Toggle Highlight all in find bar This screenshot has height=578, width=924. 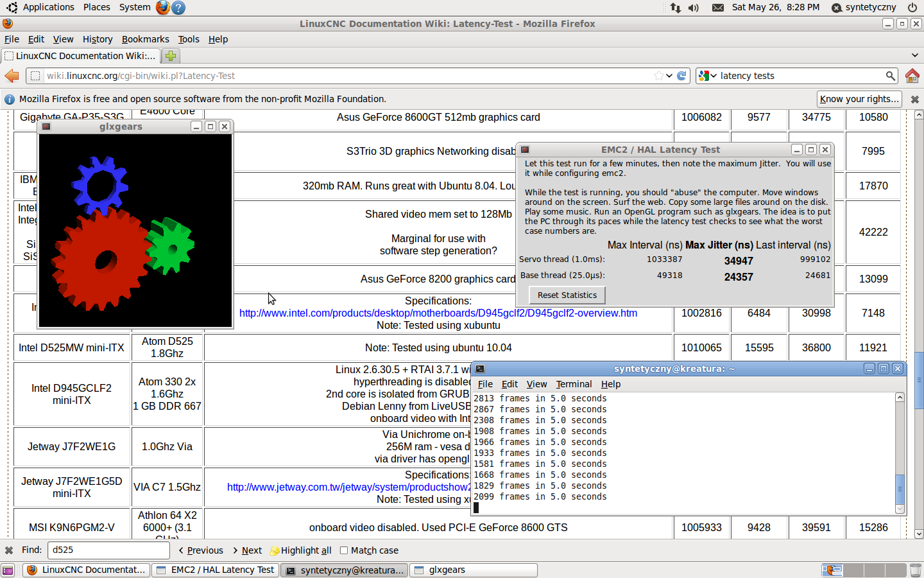tap(301, 550)
